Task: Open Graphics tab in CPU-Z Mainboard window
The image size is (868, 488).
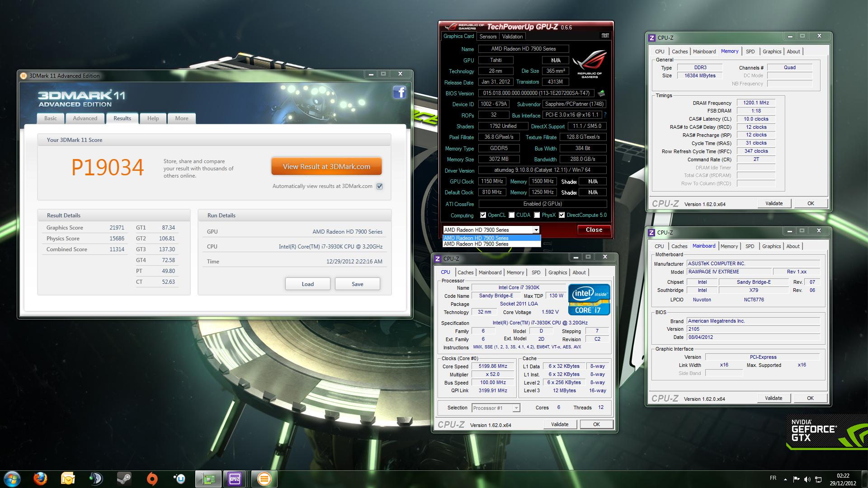Action: [771, 246]
